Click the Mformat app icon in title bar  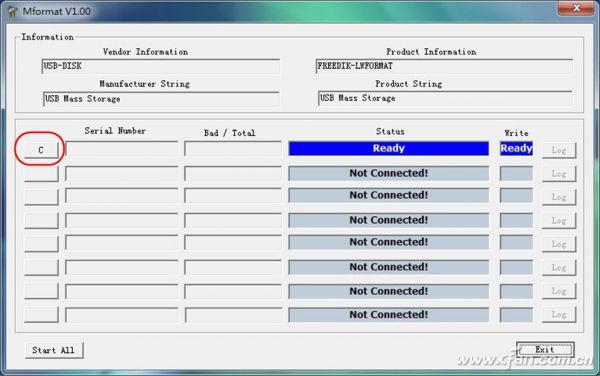click(13, 11)
